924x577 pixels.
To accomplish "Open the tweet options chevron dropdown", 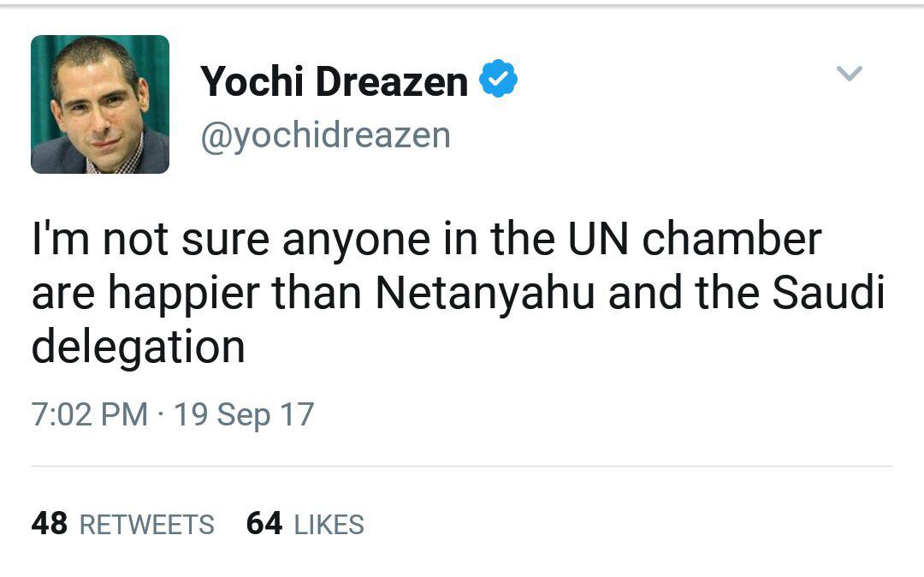I will point(849,74).
